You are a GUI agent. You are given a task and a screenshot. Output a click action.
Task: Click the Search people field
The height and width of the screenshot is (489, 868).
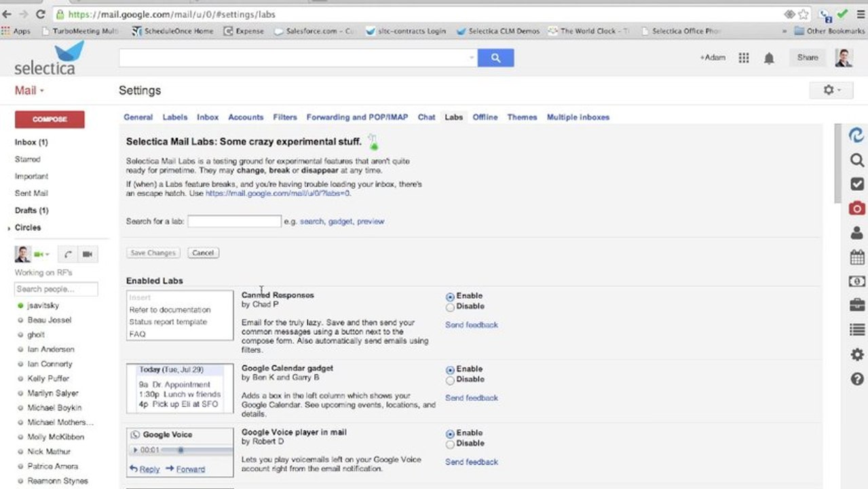[56, 289]
